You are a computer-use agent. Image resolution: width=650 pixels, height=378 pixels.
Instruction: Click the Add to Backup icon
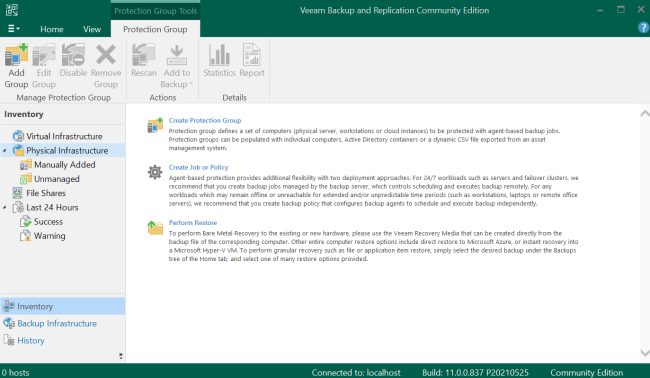pos(177,55)
